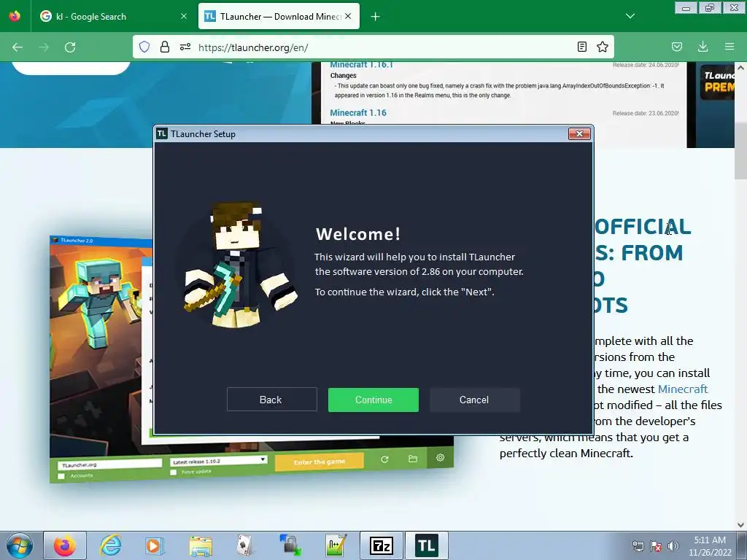The height and width of the screenshot is (560, 747).
Task: Go forward to the next page
Action: [x=44, y=47]
